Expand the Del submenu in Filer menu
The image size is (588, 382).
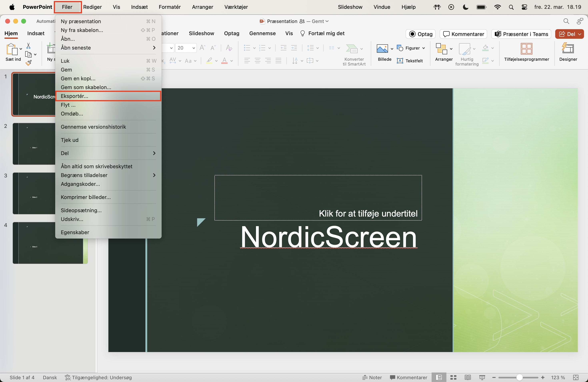tap(108, 153)
